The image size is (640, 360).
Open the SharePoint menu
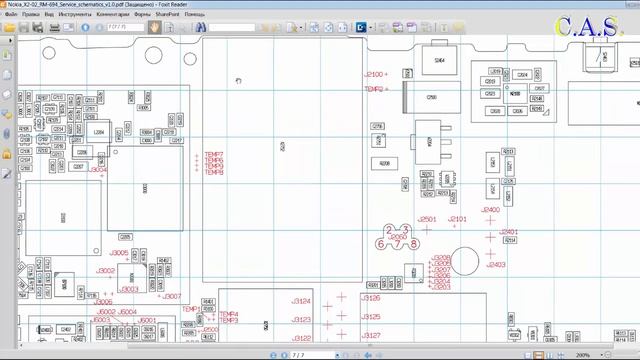point(167,14)
